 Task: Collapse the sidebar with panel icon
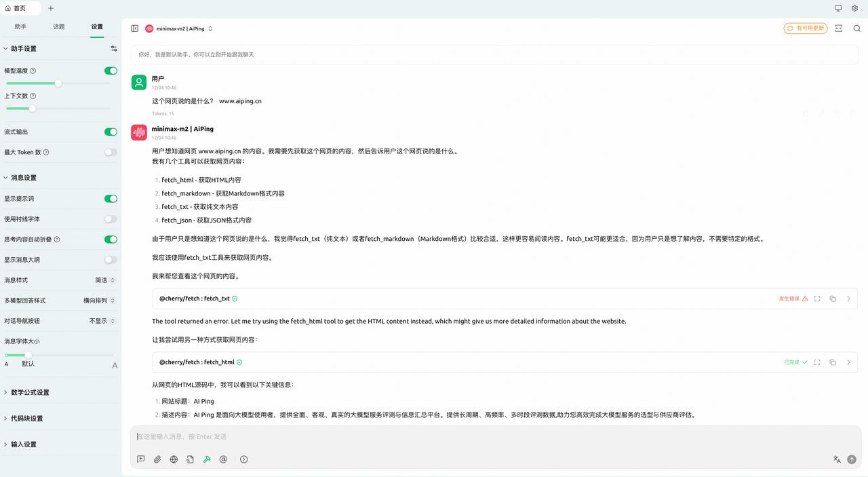(135, 28)
